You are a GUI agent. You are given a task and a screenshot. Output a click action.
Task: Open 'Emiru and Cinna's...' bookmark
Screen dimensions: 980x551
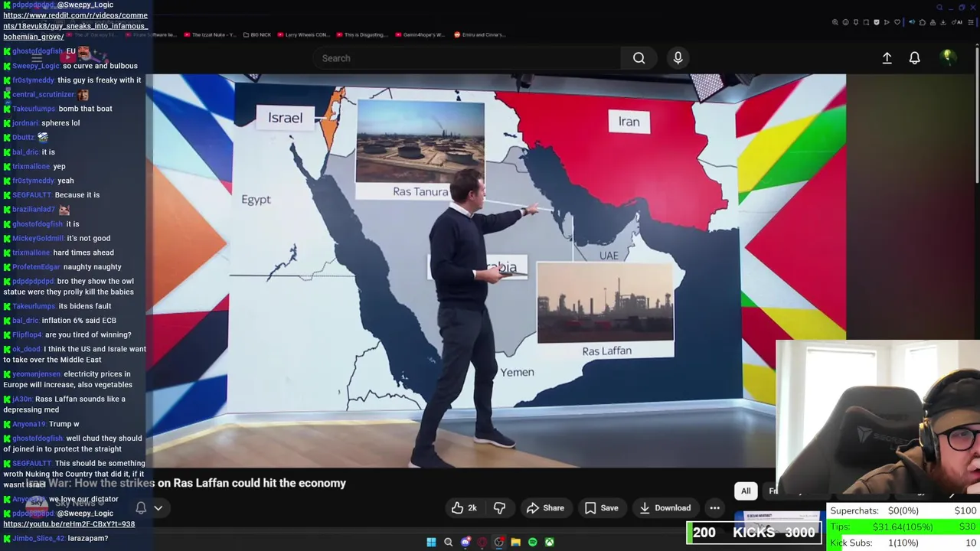point(479,34)
